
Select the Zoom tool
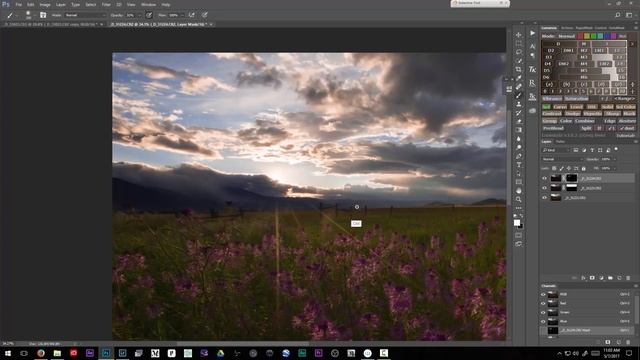coord(518,199)
